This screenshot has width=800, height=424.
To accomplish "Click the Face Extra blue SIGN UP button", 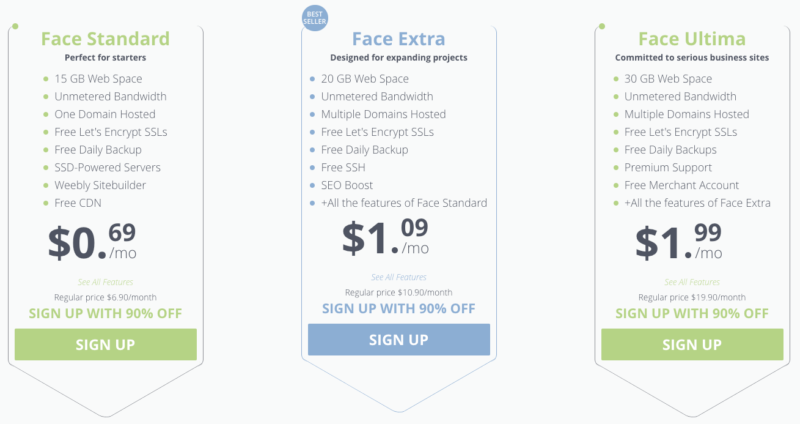I will click(399, 339).
